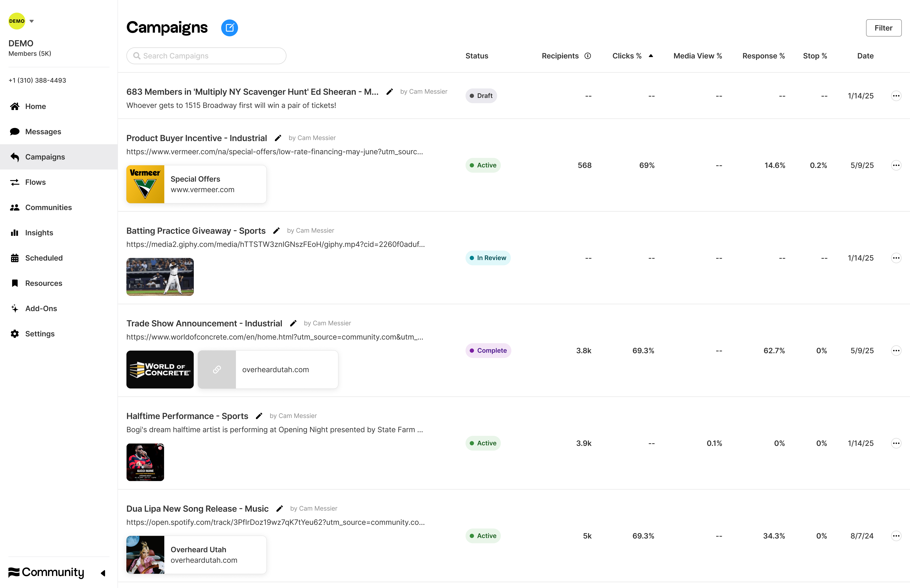Open the overheardutah.com link card

point(268,370)
